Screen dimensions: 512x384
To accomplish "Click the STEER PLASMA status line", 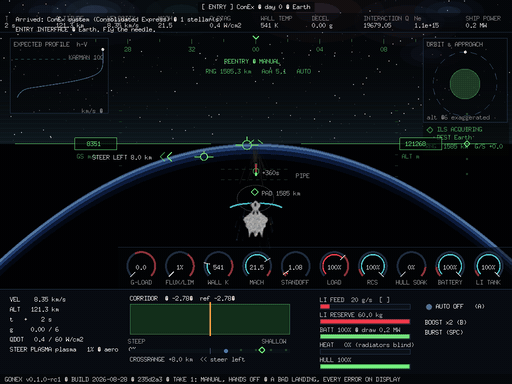I will 64,349.
